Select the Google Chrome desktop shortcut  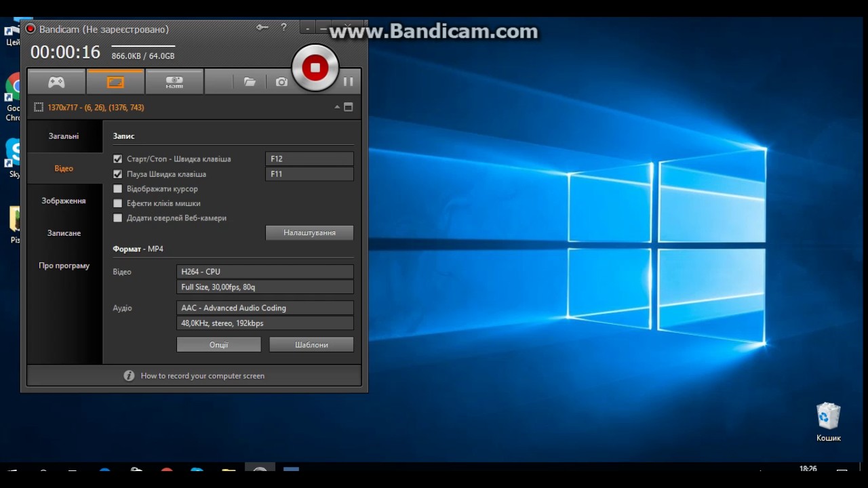[x=12, y=98]
